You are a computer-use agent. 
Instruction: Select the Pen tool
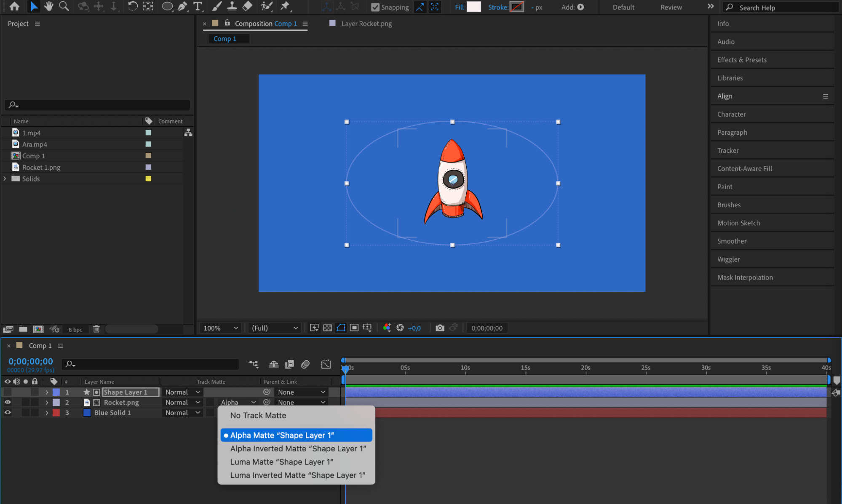182,6
